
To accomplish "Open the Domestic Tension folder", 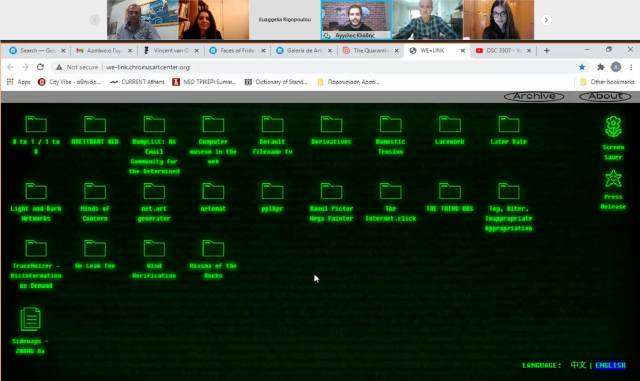I will click(x=391, y=124).
